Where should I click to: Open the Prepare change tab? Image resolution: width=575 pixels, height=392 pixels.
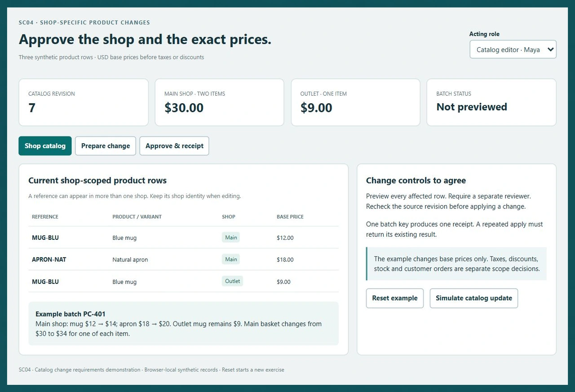tap(106, 146)
